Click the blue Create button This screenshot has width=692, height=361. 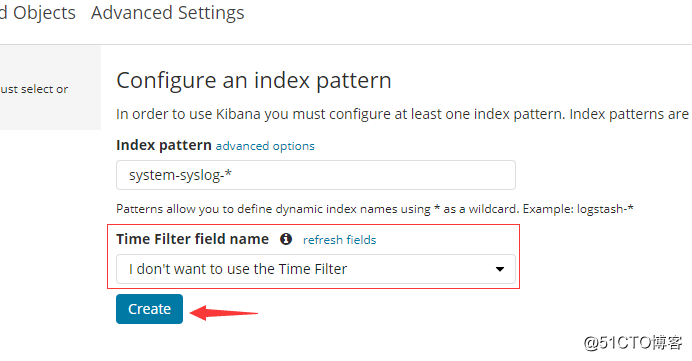pyautogui.click(x=149, y=309)
